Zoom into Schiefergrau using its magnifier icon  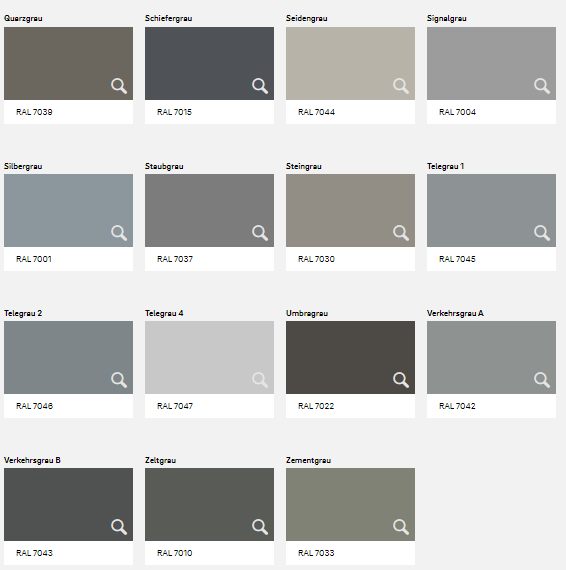tap(260, 86)
